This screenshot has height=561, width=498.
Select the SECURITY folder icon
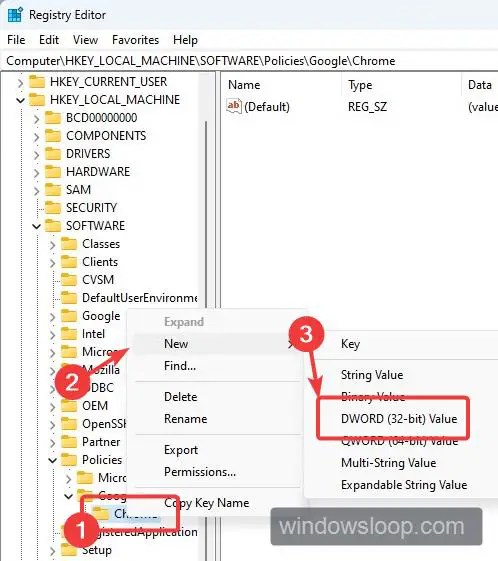(53, 208)
